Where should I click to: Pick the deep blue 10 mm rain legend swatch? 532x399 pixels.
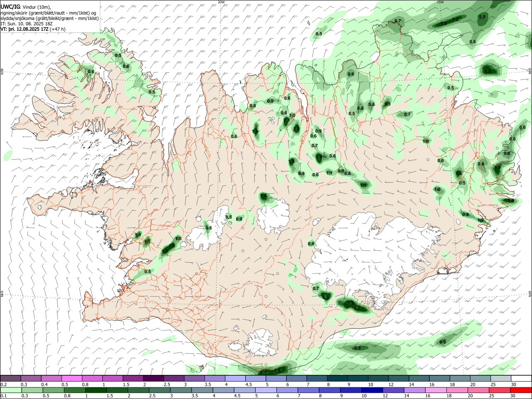pos(372,390)
